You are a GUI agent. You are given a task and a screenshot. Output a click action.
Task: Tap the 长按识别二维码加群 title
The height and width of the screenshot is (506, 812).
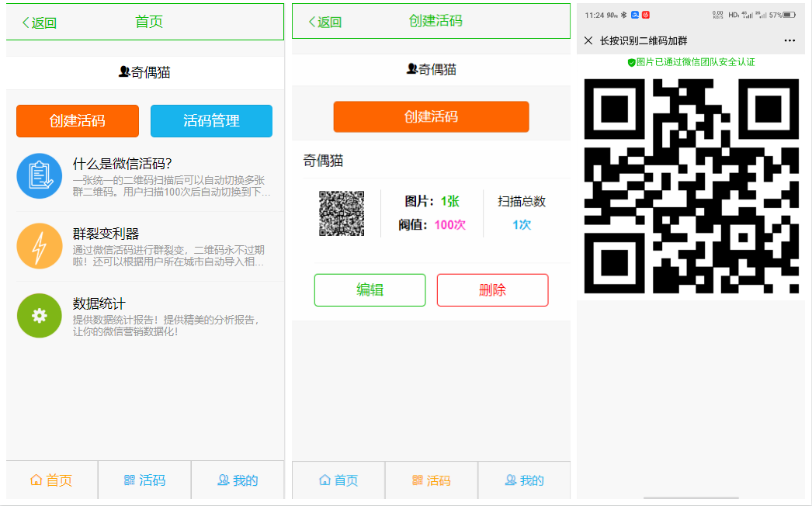click(644, 41)
